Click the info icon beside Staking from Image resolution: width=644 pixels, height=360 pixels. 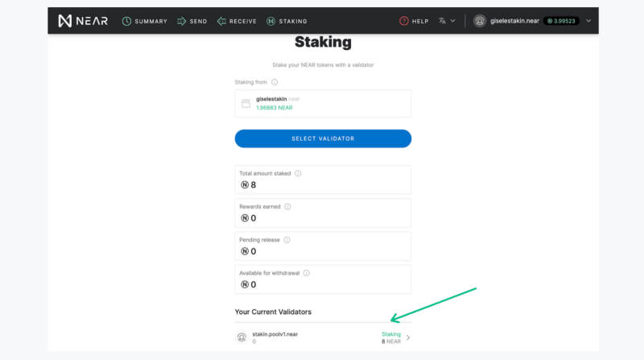click(275, 82)
